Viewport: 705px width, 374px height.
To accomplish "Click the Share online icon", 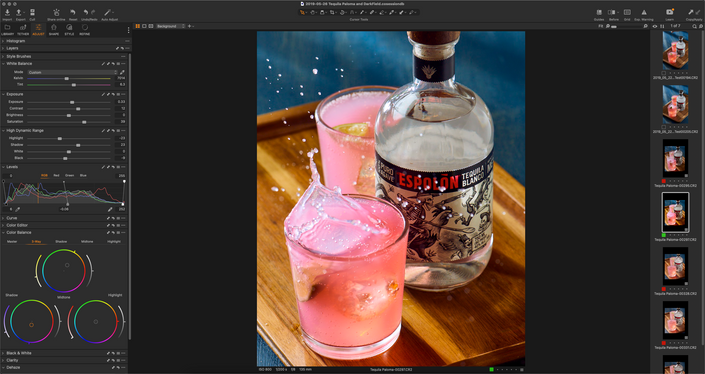I will click(x=57, y=13).
